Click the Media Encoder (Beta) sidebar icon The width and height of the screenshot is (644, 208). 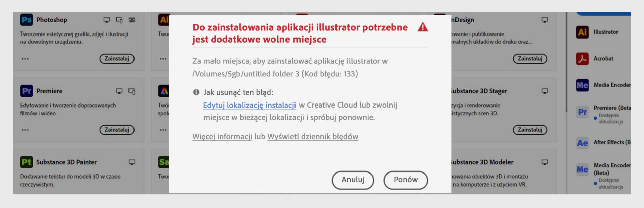(582, 170)
